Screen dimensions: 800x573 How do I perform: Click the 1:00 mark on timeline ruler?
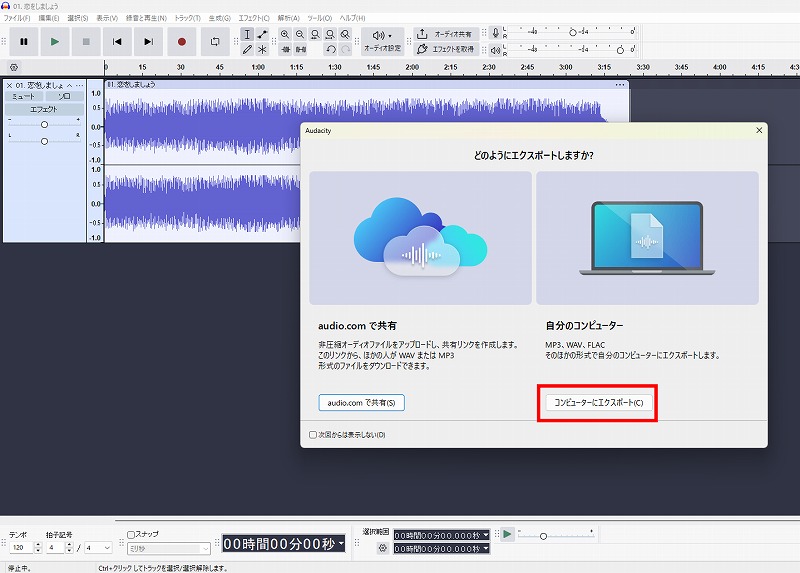258,67
